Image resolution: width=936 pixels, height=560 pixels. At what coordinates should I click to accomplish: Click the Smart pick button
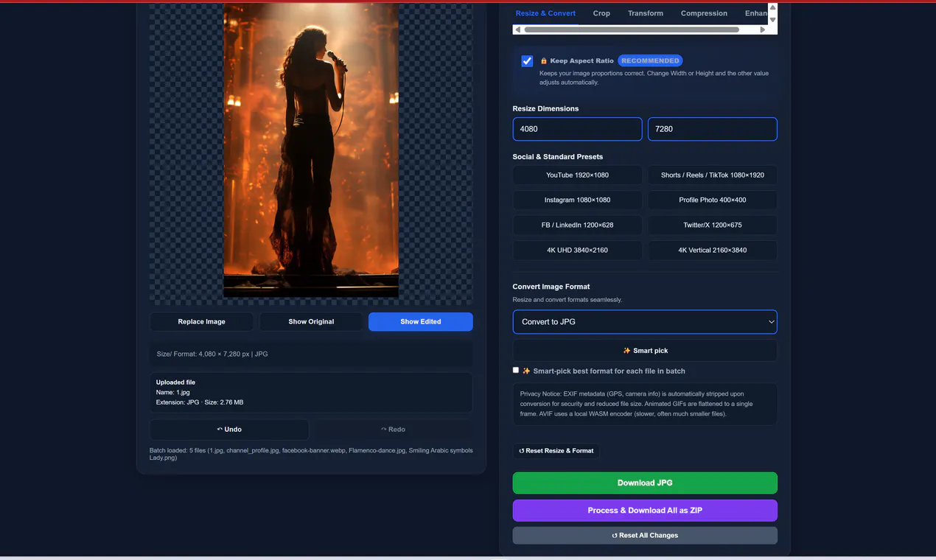645,351
